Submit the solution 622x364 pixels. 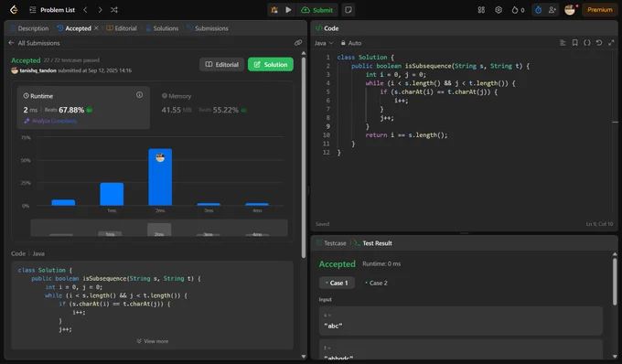point(317,10)
